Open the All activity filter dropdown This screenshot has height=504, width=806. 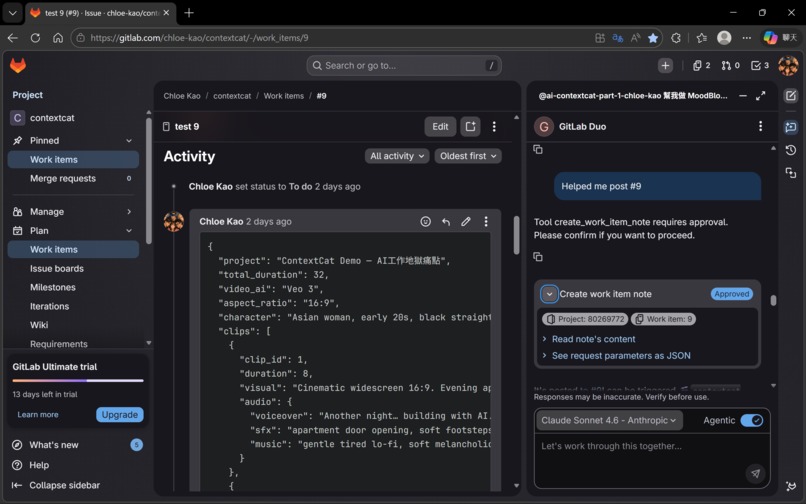coord(397,156)
